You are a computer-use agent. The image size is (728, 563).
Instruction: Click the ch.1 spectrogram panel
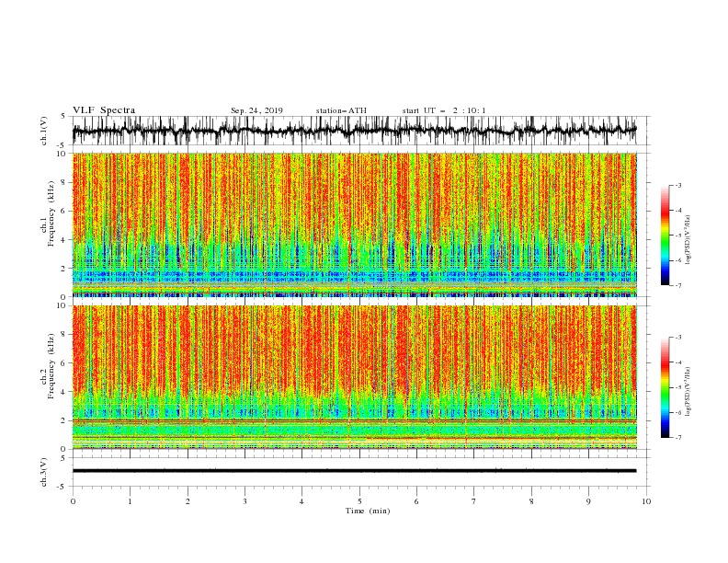[355, 224]
